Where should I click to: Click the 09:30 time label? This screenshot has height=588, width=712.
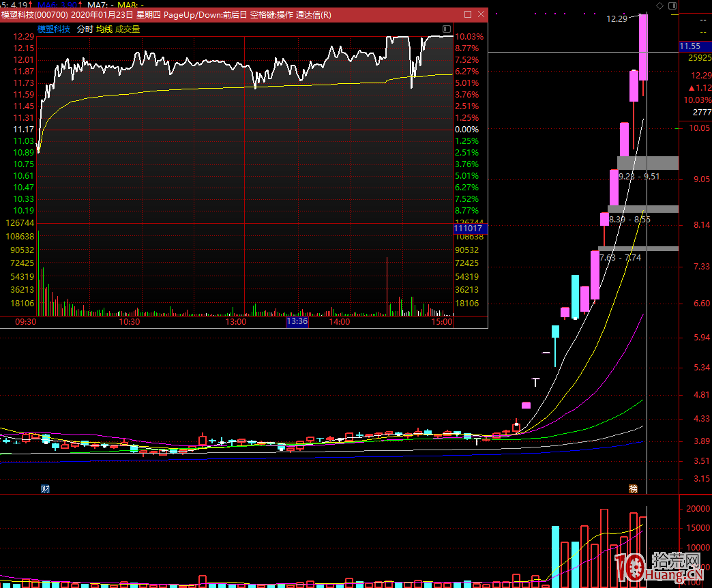pyautogui.click(x=25, y=322)
